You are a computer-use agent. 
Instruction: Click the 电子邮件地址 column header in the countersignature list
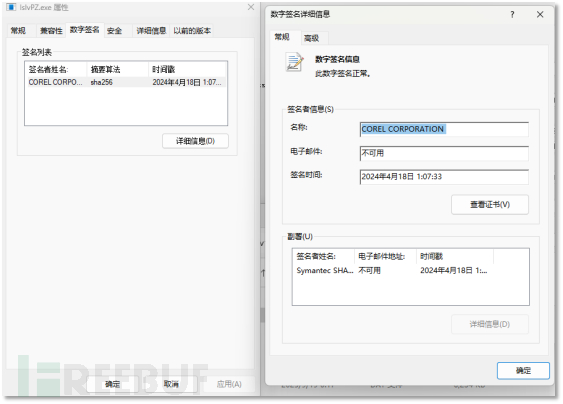pos(385,256)
